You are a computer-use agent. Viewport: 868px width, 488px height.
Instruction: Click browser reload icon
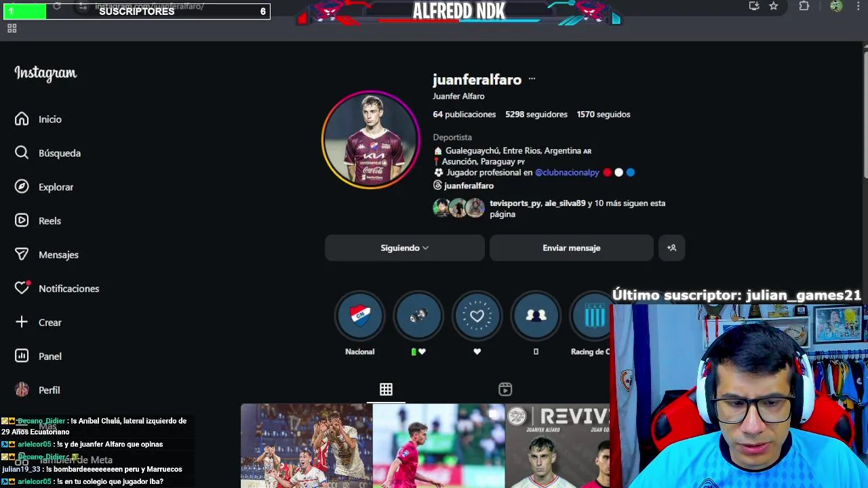(x=57, y=6)
